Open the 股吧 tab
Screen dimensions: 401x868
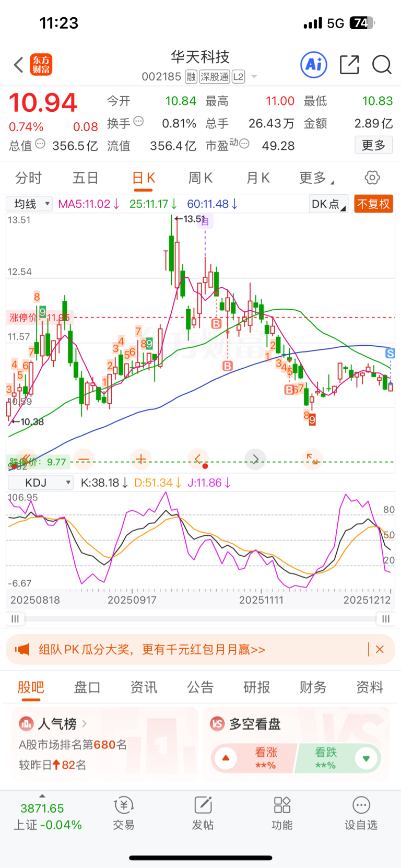pos(31,687)
